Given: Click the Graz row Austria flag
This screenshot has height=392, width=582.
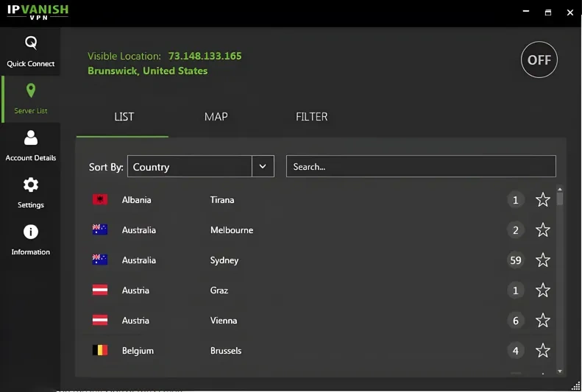Looking at the screenshot, I should click(x=100, y=290).
